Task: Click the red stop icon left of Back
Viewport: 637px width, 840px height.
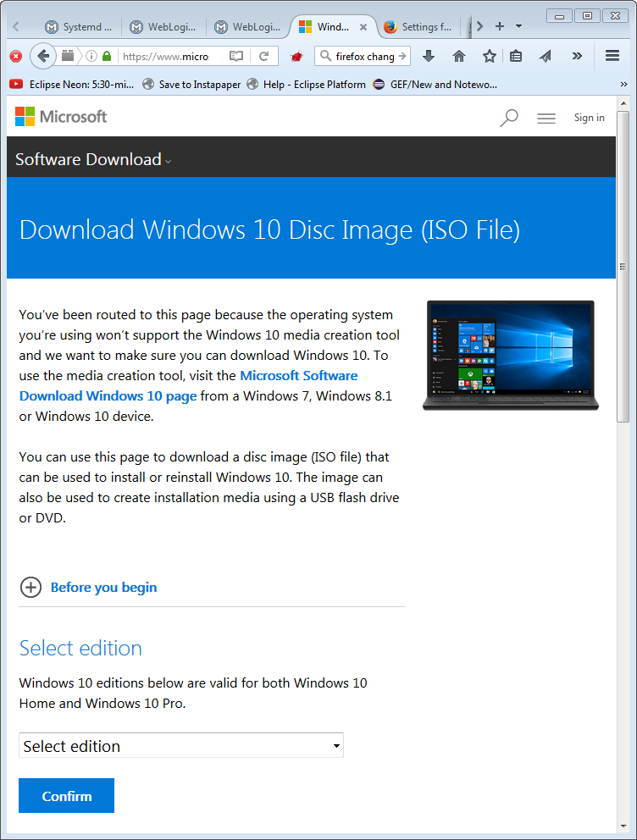Action: point(16,56)
